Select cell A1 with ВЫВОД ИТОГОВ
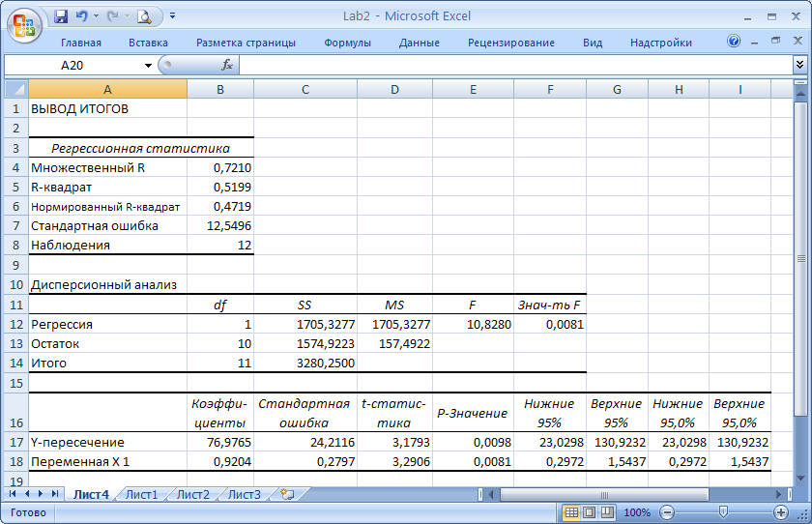This screenshot has width=812, height=524. click(106, 108)
